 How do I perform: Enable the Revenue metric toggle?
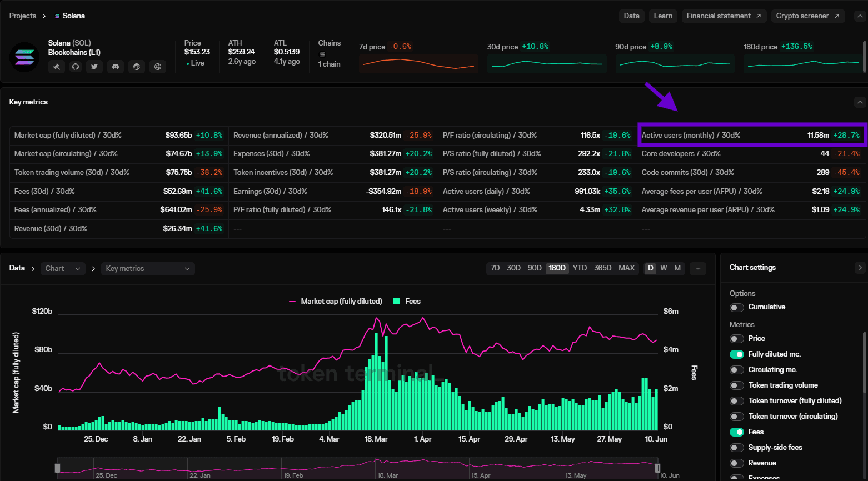737,463
